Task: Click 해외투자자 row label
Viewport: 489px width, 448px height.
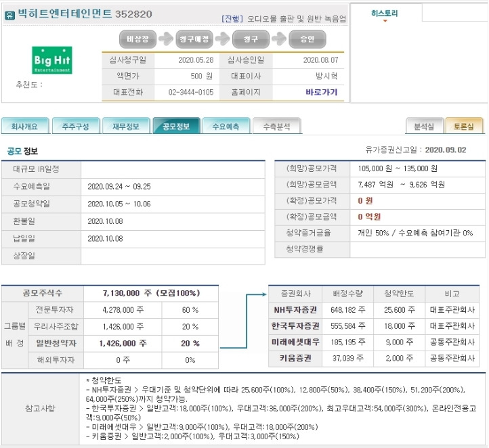Action: tap(56, 360)
